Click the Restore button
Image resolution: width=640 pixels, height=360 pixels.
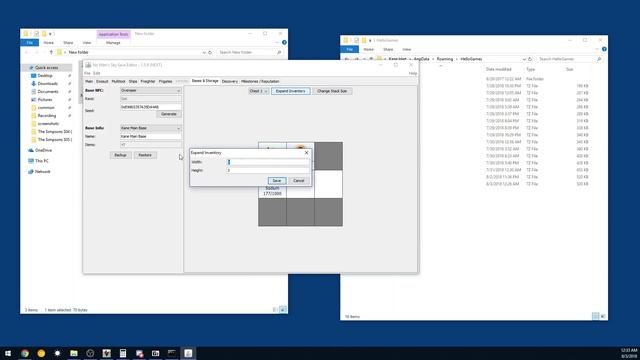coord(145,155)
